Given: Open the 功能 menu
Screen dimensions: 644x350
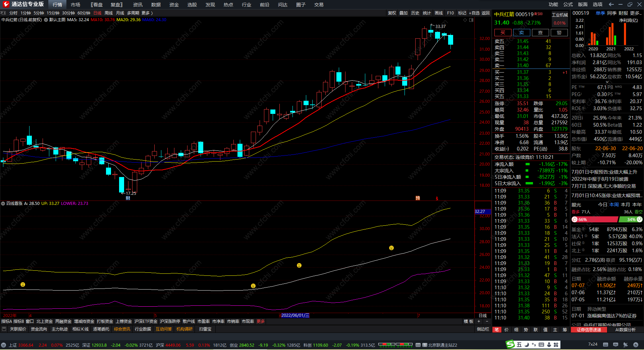Looking at the screenshot, I should pyautogui.click(x=553, y=4).
